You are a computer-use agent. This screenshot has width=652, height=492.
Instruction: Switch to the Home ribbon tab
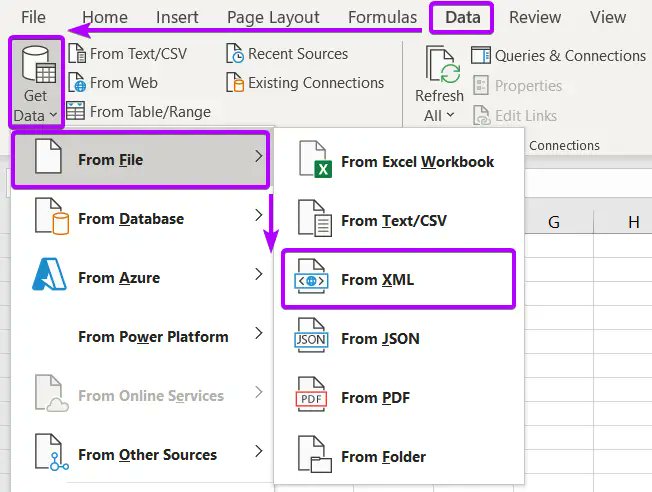[x=105, y=17]
